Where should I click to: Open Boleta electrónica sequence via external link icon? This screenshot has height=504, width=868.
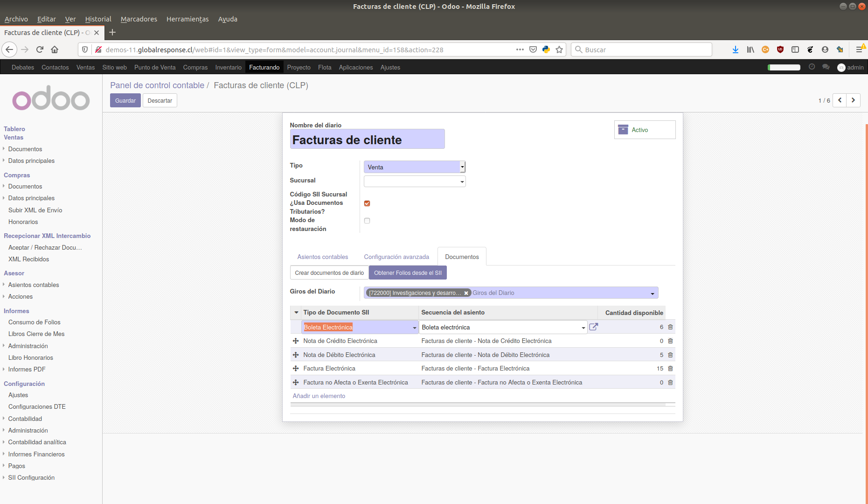[x=593, y=327]
